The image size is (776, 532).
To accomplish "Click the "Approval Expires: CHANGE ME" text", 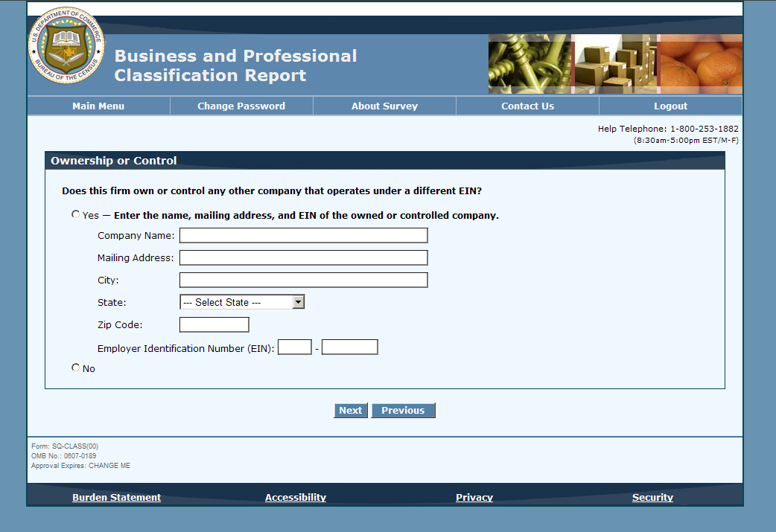I will tap(80, 466).
